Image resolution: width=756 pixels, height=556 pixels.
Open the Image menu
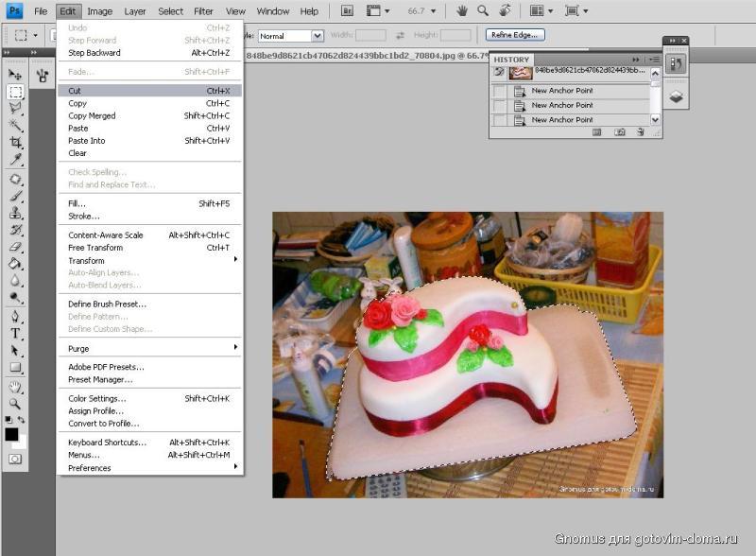tap(100, 11)
